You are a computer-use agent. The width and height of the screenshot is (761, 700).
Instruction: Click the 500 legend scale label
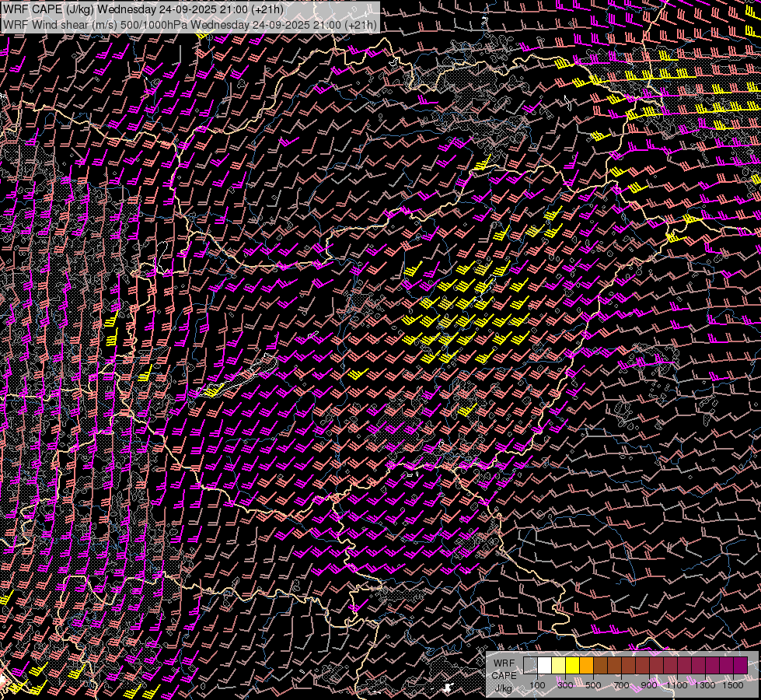(x=593, y=685)
